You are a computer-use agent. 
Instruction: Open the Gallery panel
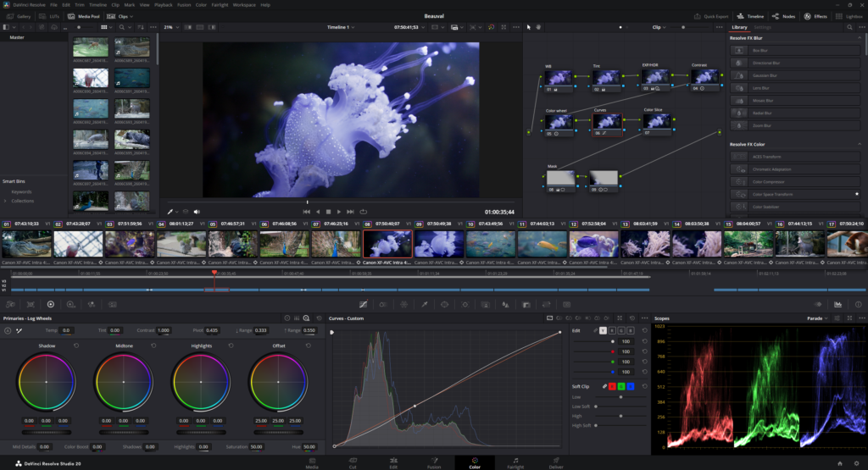[19, 16]
